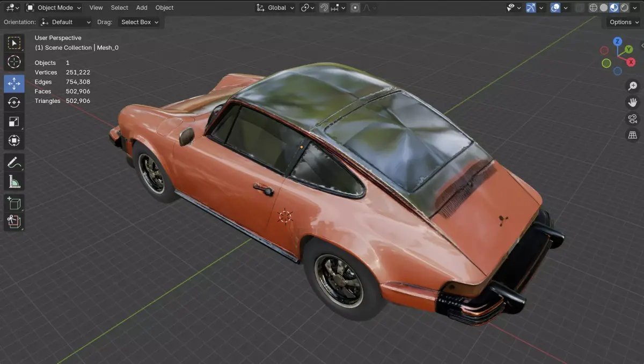Click the orange object origin dot

302,146
